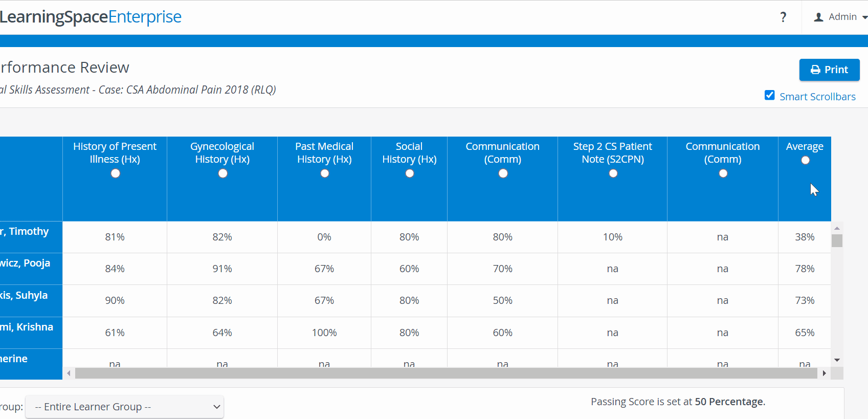Select the History of Present Illness radio button
The image size is (868, 419).
coord(115,173)
